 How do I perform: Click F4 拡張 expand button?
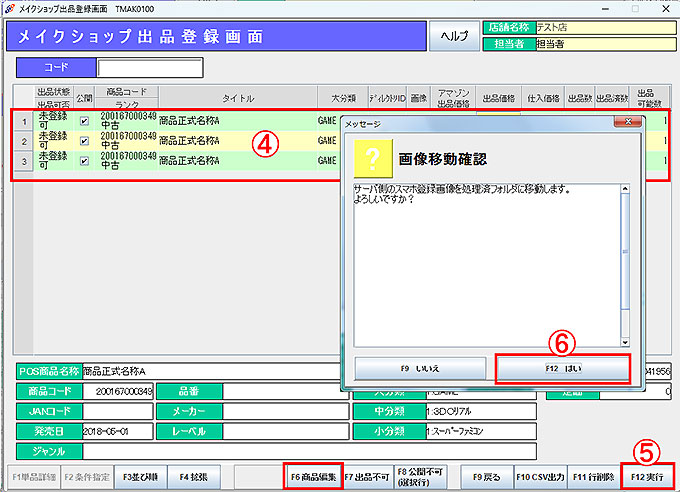coord(191,477)
